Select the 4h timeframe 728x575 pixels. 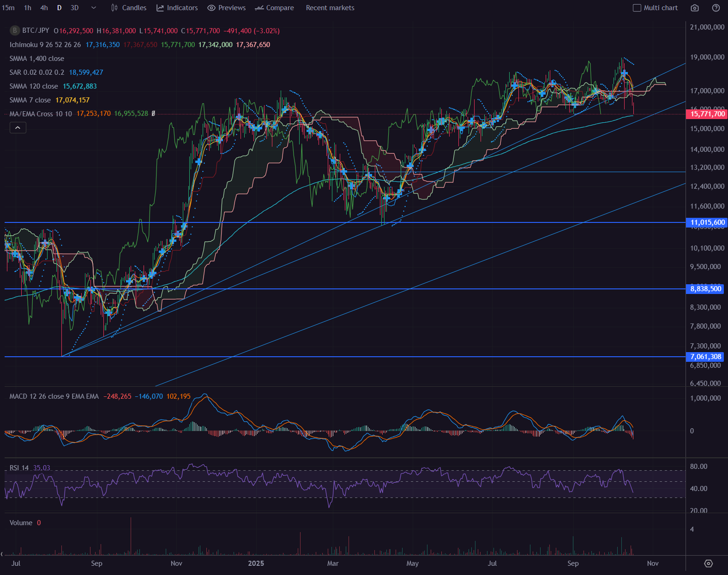pyautogui.click(x=44, y=8)
